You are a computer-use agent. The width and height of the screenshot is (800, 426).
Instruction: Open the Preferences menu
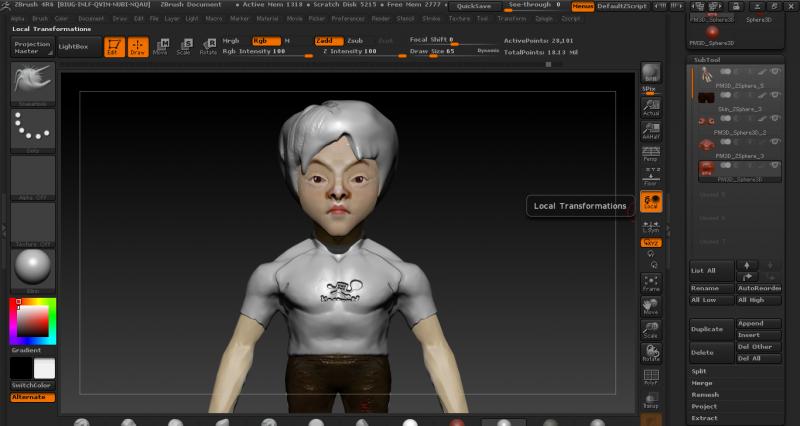coord(348,18)
